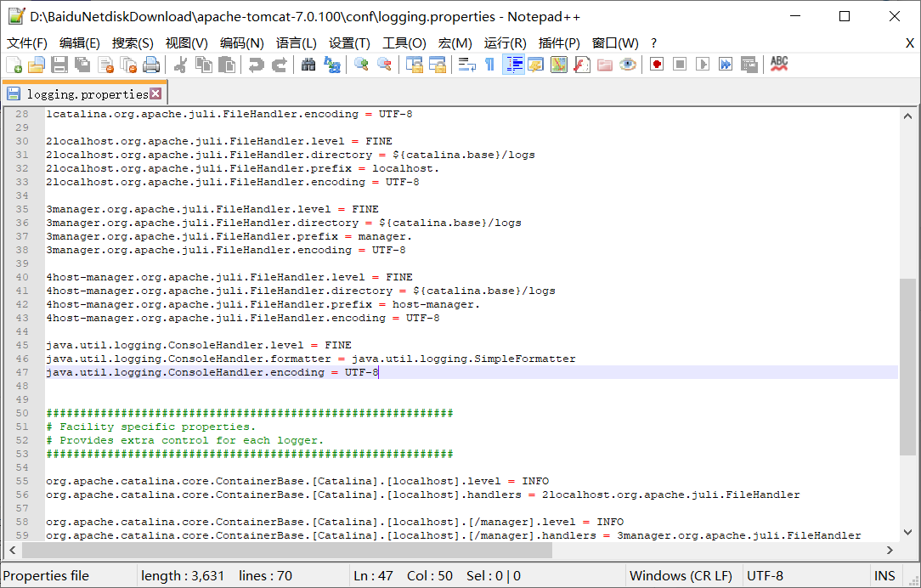Click the horizontal scrollbar thumb
921x588 pixels.
[x=287, y=551]
